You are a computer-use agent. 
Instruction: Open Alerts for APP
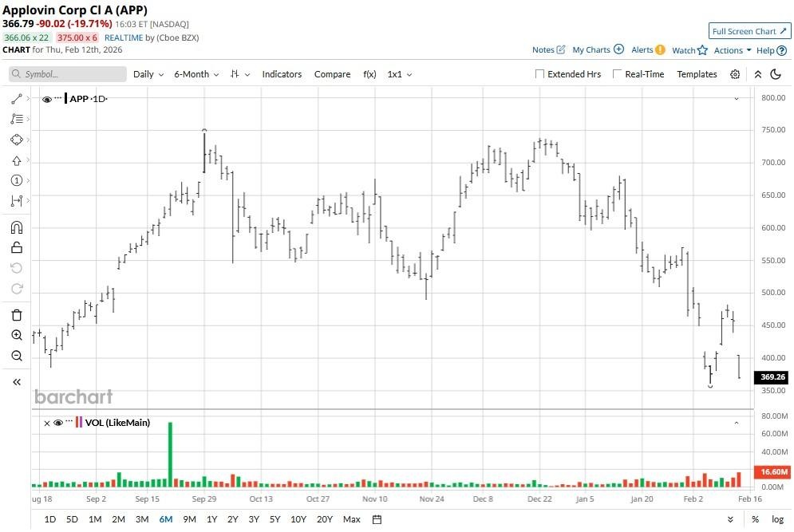[x=648, y=49]
